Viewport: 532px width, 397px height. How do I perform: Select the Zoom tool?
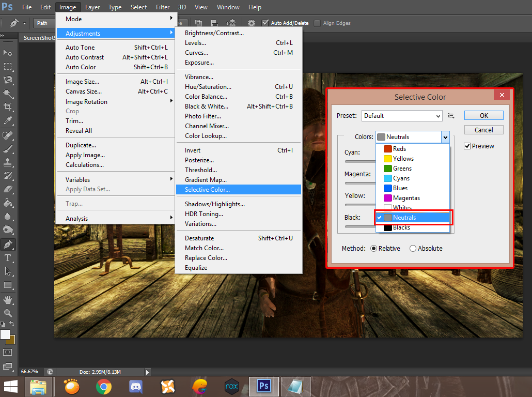[x=8, y=313]
